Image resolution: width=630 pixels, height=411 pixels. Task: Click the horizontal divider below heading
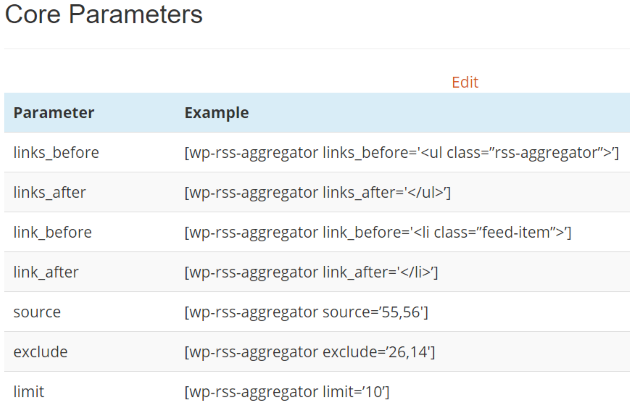(315, 48)
